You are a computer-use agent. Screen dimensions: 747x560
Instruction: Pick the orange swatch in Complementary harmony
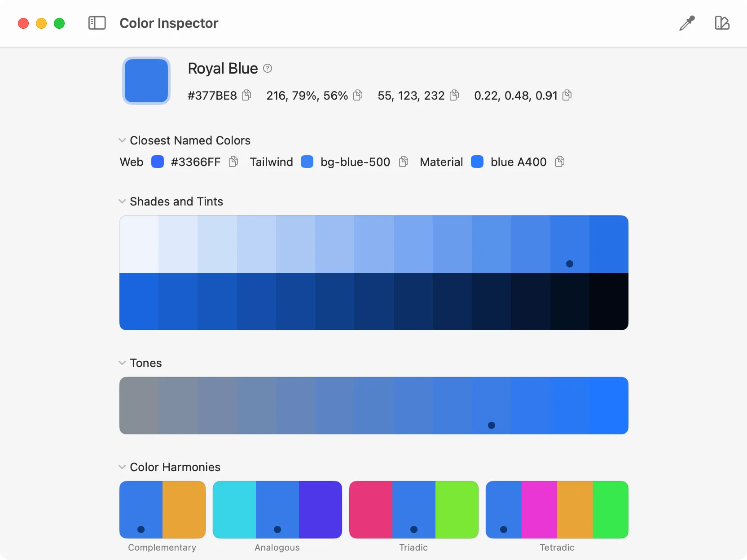pyautogui.click(x=184, y=509)
